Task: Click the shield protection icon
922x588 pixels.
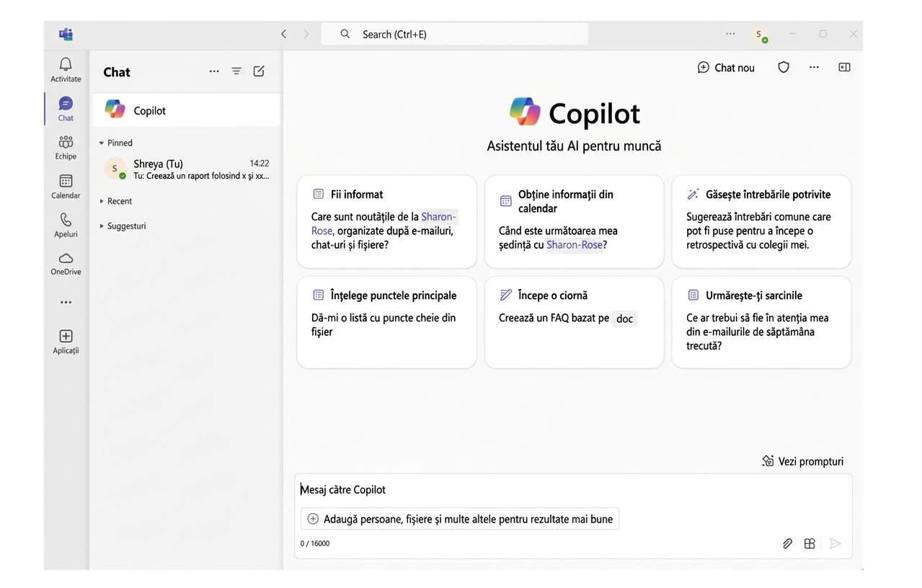Action: click(784, 67)
